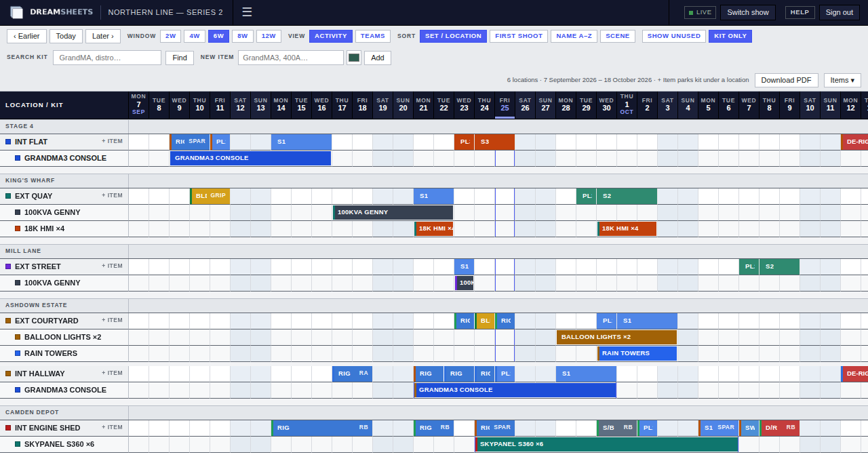Screen dimensions: 868x461
Task: Click the Later navigation button
Action: click(x=103, y=36)
